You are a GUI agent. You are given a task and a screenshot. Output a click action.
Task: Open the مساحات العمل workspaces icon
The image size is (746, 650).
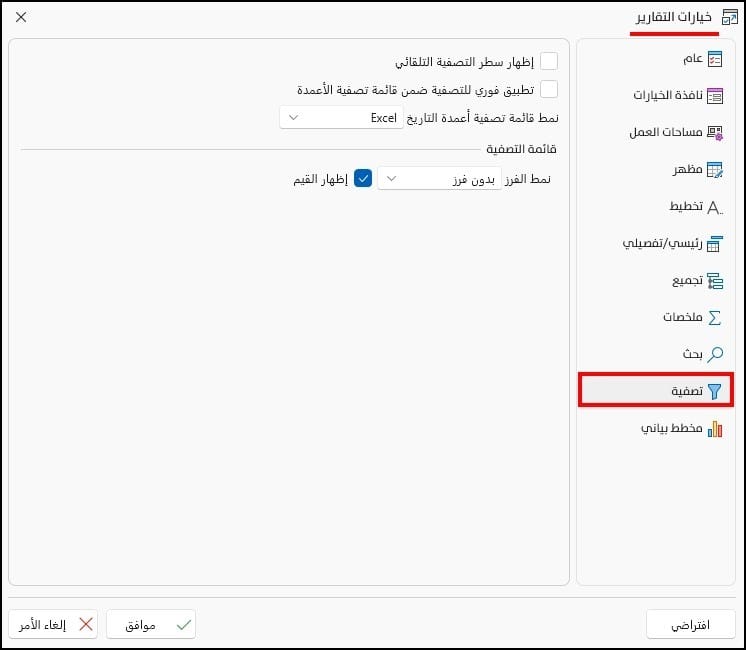(715, 133)
